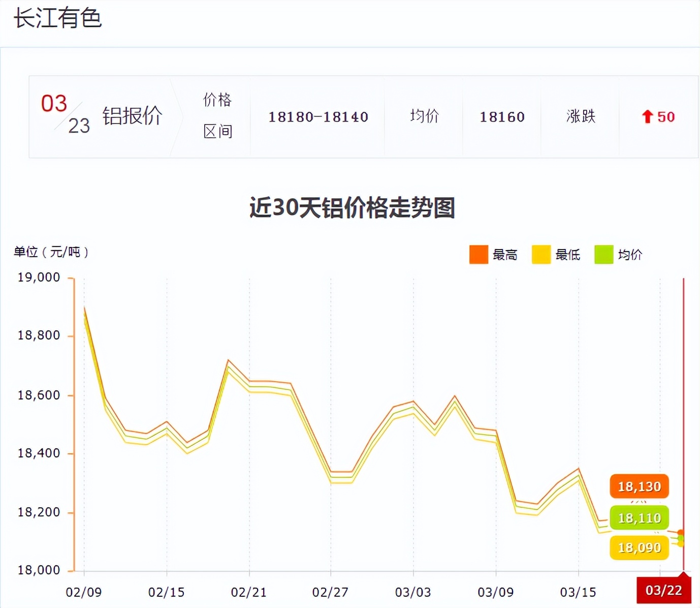The height and width of the screenshot is (608, 700).
Task: Click the 18,200 y-axis label
Action: tap(39, 512)
